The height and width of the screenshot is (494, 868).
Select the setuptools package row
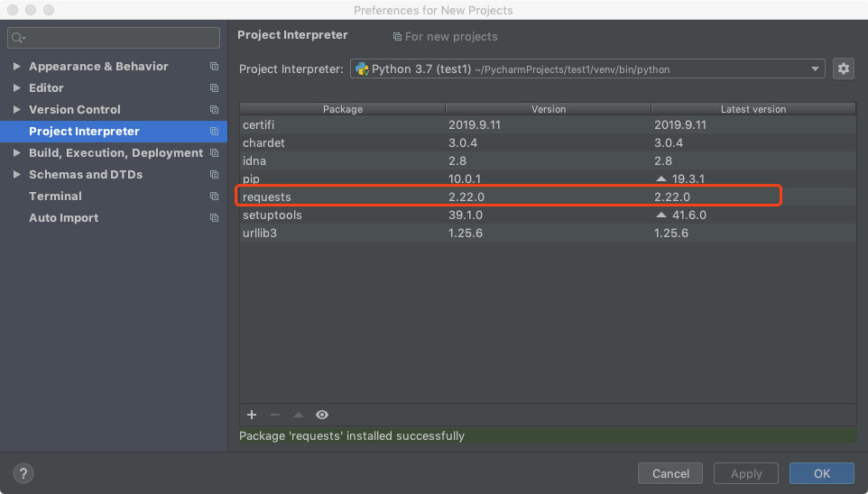coord(548,215)
